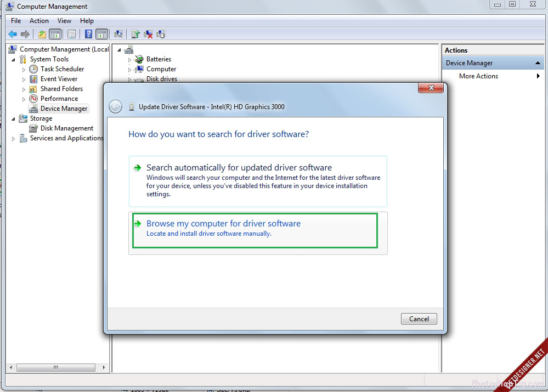The width and height of the screenshot is (548, 392).
Task: Open the Action menu
Action: coord(39,21)
